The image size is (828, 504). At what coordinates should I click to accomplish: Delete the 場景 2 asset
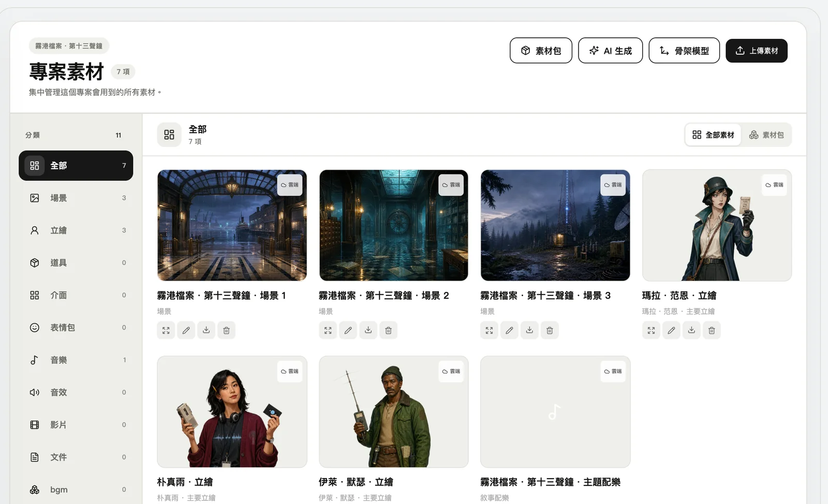click(x=389, y=330)
